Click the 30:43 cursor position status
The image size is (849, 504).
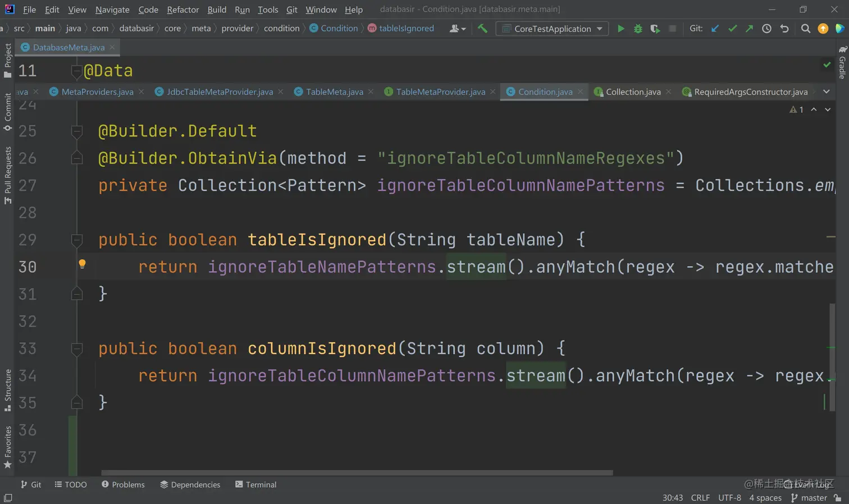[673, 498]
